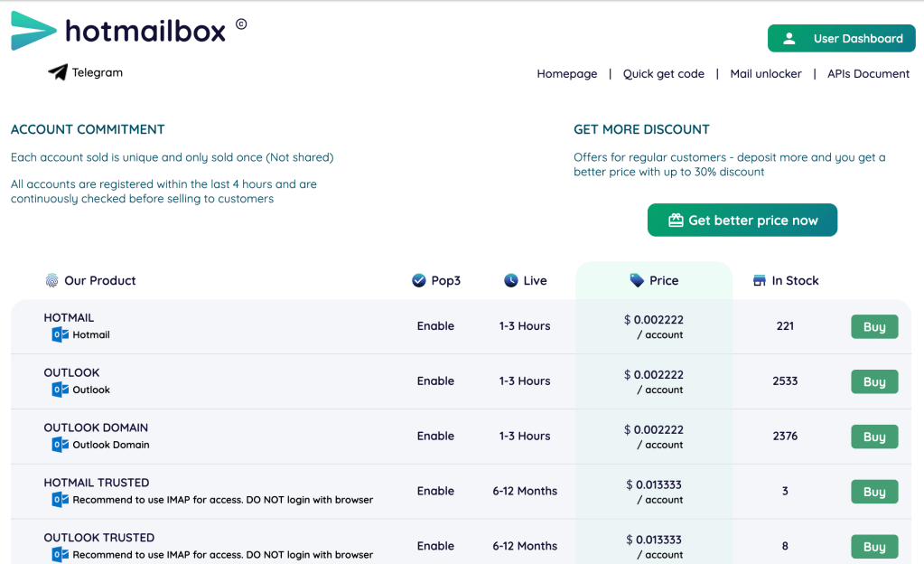Click the Telegram paper plane icon
The image size is (924, 564).
coord(58,72)
